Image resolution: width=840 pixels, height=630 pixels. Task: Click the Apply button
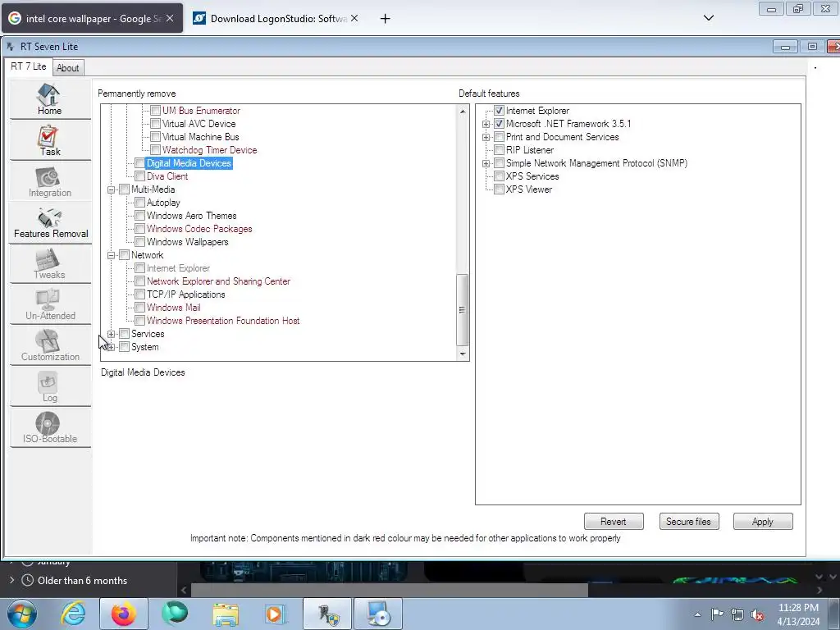pyautogui.click(x=762, y=521)
